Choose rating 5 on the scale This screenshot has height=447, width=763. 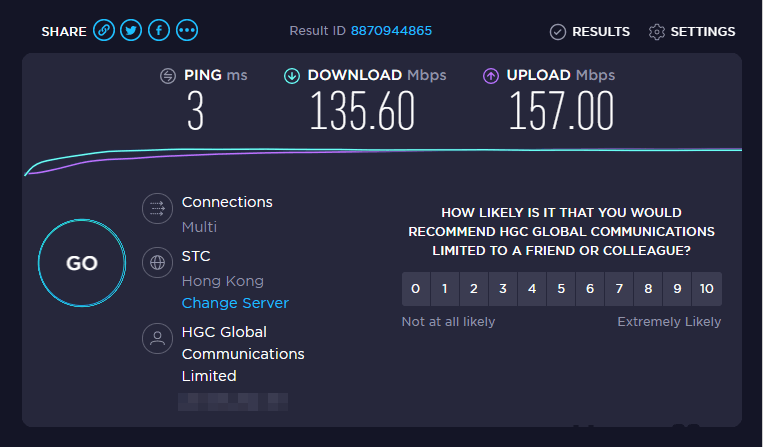(x=561, y=289)
